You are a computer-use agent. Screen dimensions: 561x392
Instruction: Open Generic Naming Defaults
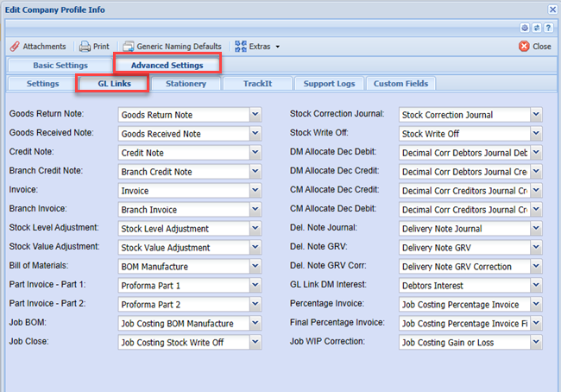coord(172,46)
